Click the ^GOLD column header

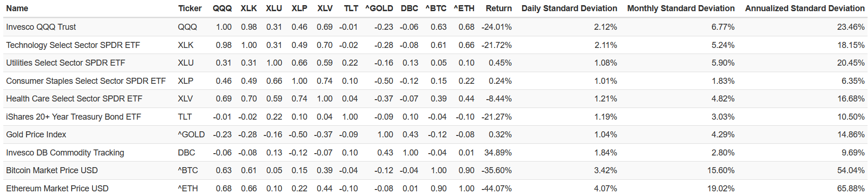[x=379, y=8]
